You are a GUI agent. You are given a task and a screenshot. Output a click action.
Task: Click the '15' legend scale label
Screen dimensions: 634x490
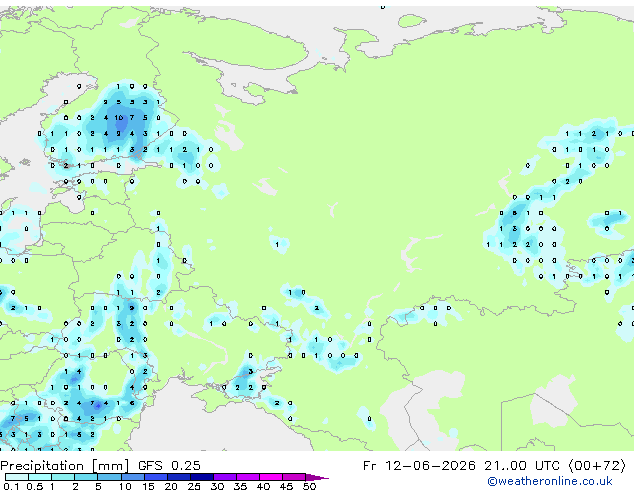pos(148,486)
